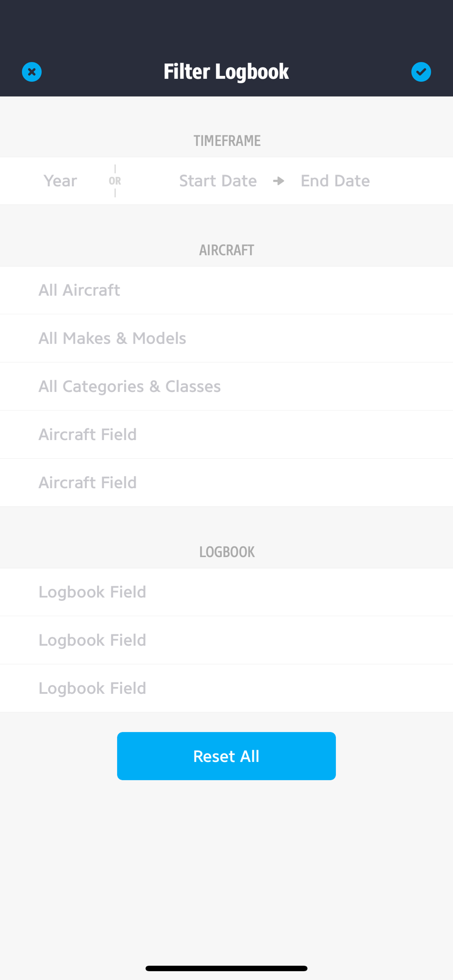
Task: Tap the home indicator bar
Action: click(x=226, y=968)
